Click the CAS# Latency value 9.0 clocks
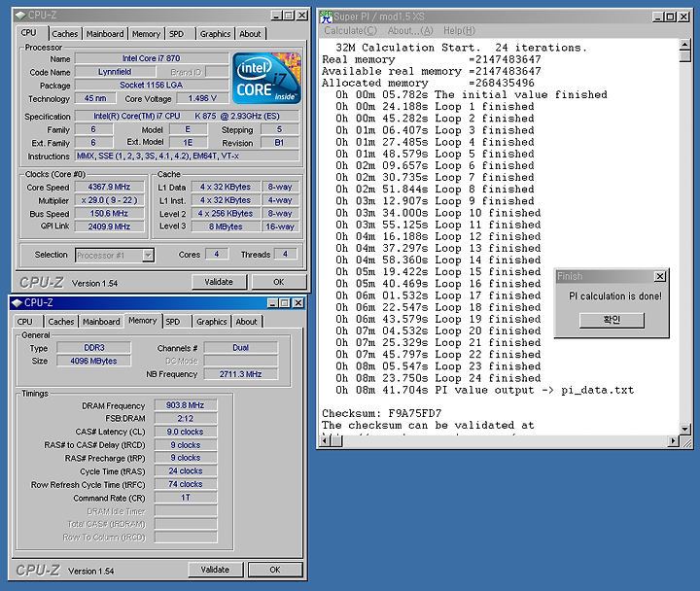 point(186,432)
